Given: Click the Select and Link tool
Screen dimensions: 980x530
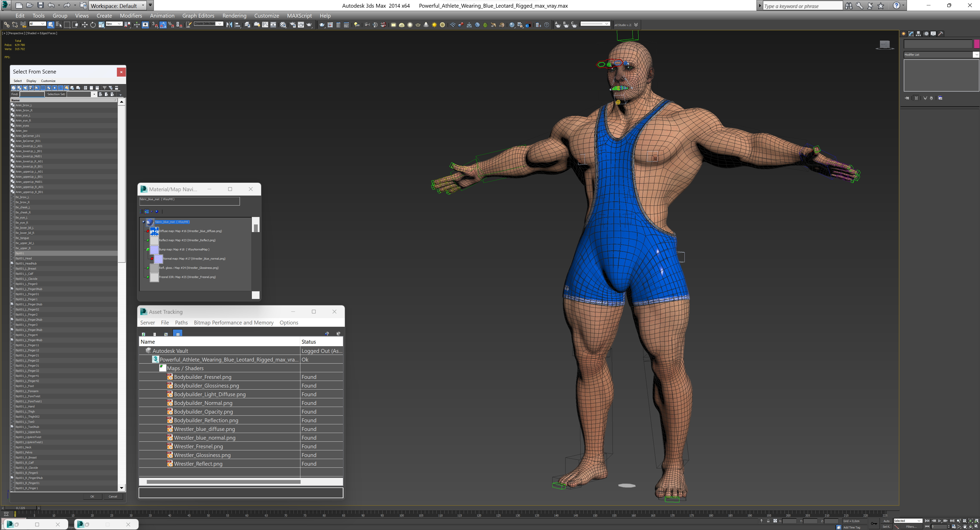Looking at the screenshot, I should pyautogui.click(x=6, y=25).
